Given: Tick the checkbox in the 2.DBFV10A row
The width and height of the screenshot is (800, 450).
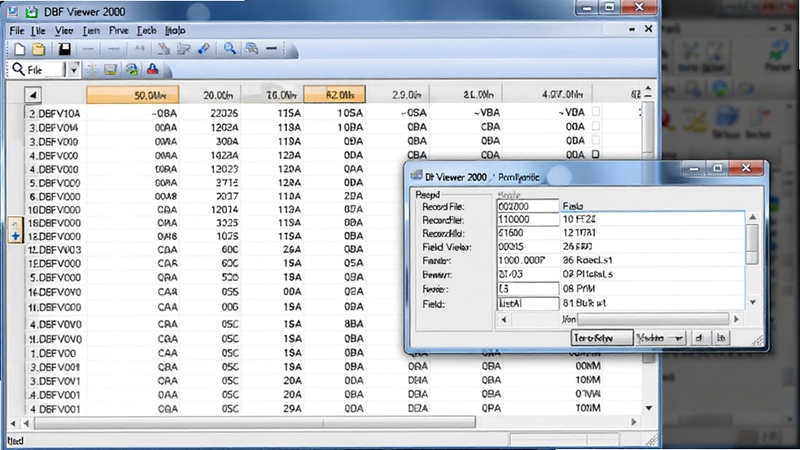Looking at the screenshot, I should [595, 111].
